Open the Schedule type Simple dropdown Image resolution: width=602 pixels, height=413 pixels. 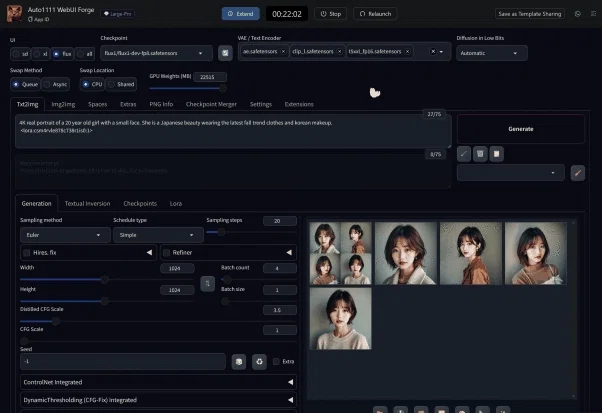point(158,235)
